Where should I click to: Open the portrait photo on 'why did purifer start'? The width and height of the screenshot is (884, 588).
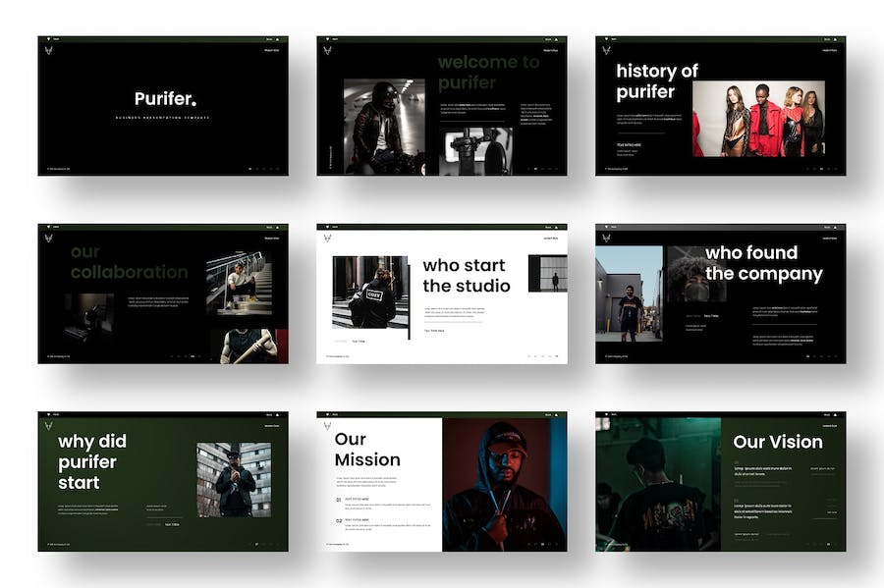(x=234, y=479)
